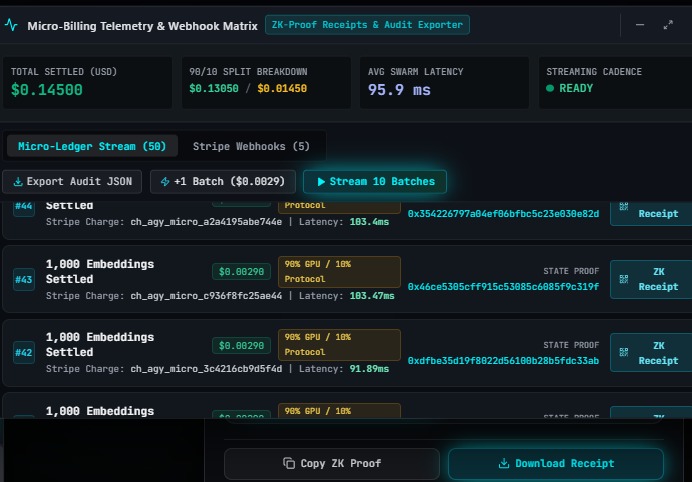Select state proof hash 0xdfbe35d19f8022d56100b28b5fdc33ab
Viewport: 692px width, 482px height.
click(504, 361)
